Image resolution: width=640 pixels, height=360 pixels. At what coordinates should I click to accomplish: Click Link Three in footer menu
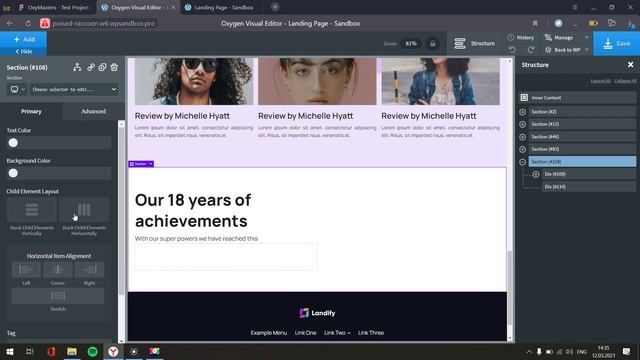[371, 333]
